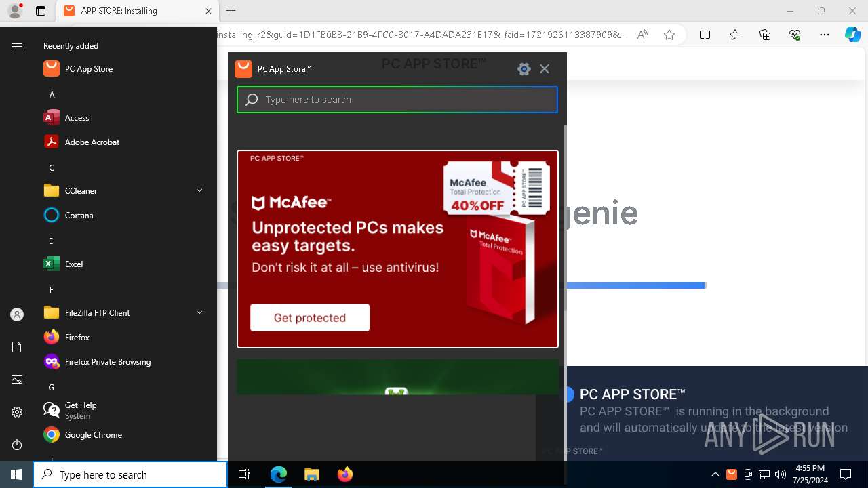Open the green banner below McAfee ad

397,377
